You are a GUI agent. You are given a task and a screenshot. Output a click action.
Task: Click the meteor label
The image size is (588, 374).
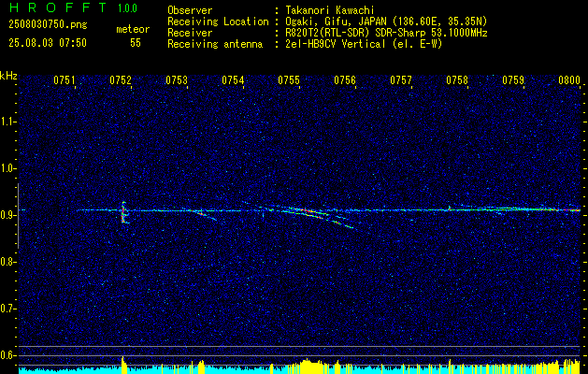click(x=133, y=29)
